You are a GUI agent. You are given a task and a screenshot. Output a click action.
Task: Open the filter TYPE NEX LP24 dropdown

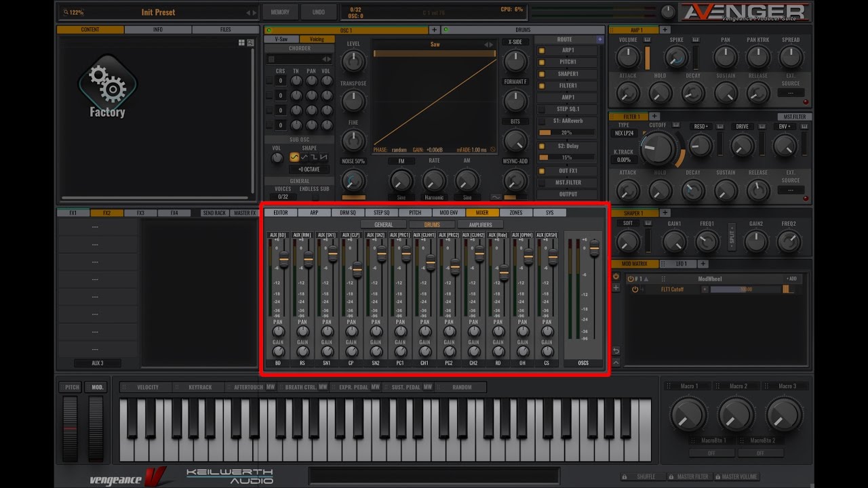tap(623, 134)
